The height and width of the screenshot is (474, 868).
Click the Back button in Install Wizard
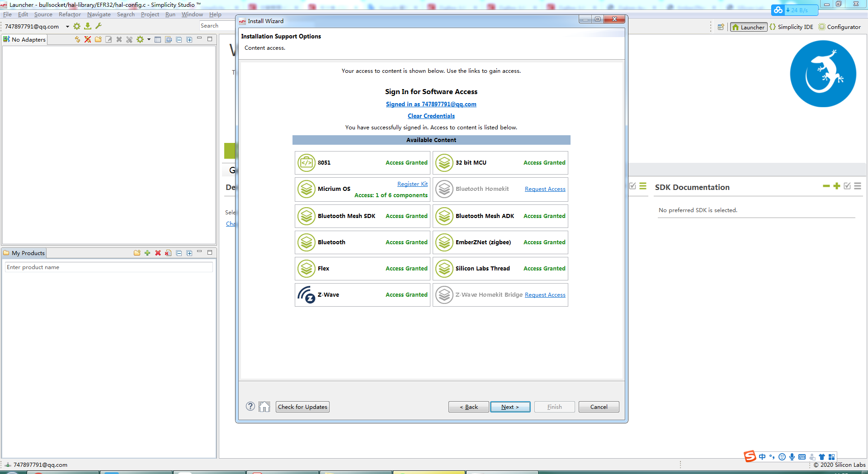[x=468, y=407]
